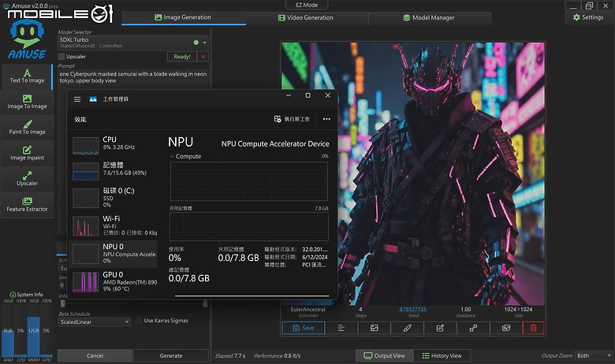Select disk 0 (C:) SSD in Task Manager

114,197
